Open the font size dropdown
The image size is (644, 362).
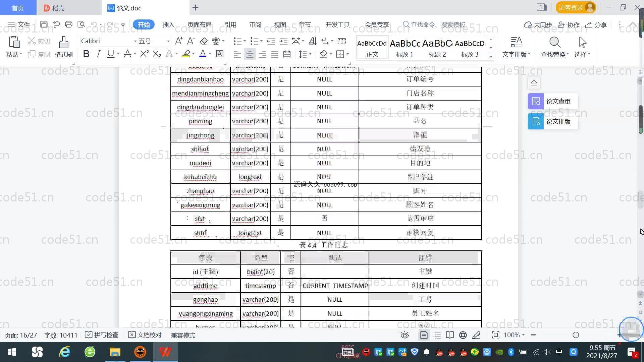point(168,41)
